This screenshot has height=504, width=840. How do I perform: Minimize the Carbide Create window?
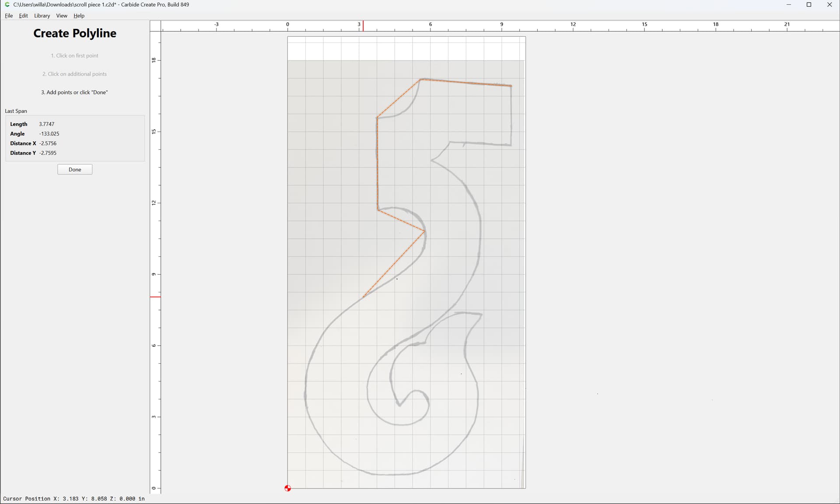(788, 4)
